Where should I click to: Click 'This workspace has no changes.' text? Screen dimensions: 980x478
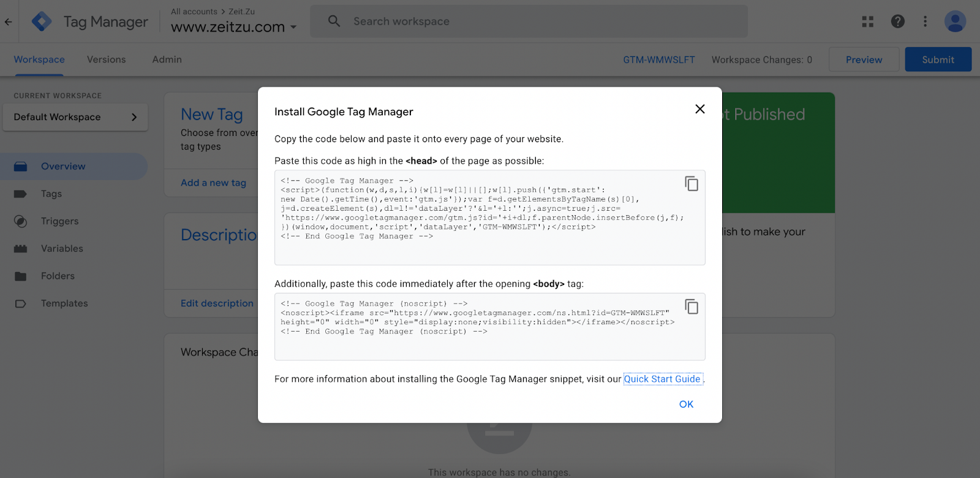499,472
